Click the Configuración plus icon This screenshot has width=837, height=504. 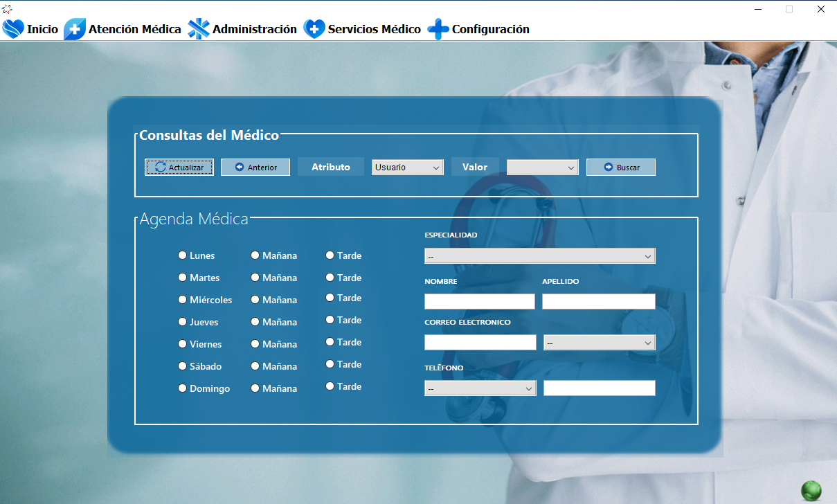coord(438,29)
